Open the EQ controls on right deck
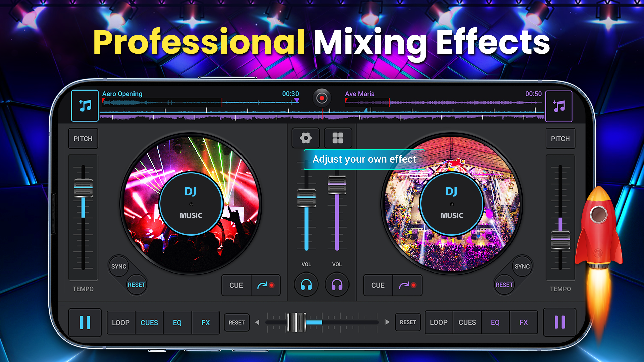Screen dimensions: 644x362 pyautogui.click(x=495, y=322)
